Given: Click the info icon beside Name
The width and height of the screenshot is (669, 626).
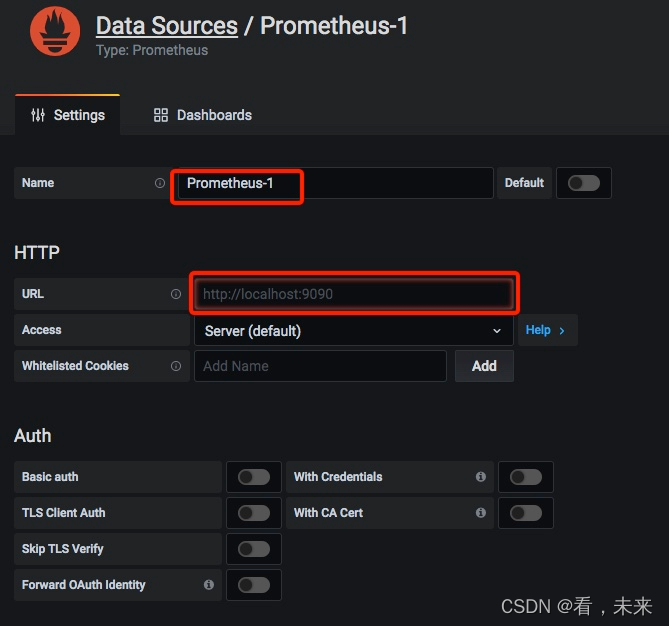Looking at the screenshot, I should point(160,183).
